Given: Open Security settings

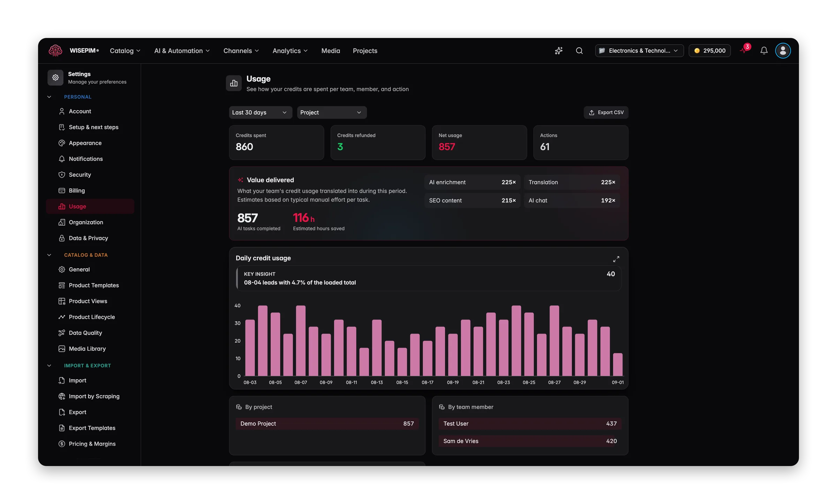Looking at the screenshot, I should point(90,175).
